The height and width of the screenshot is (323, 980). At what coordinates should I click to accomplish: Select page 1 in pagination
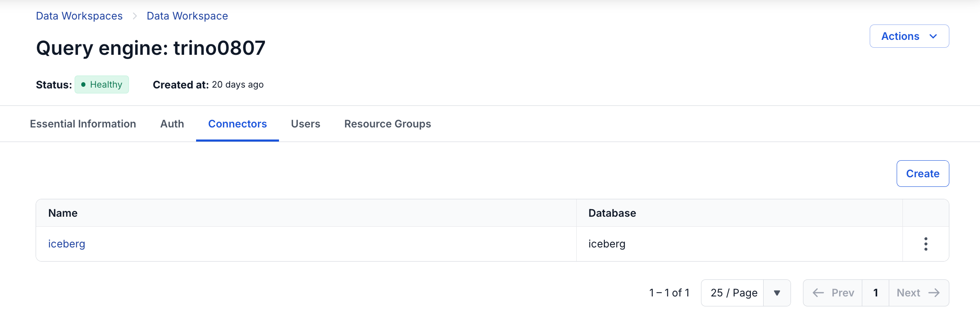876,293
